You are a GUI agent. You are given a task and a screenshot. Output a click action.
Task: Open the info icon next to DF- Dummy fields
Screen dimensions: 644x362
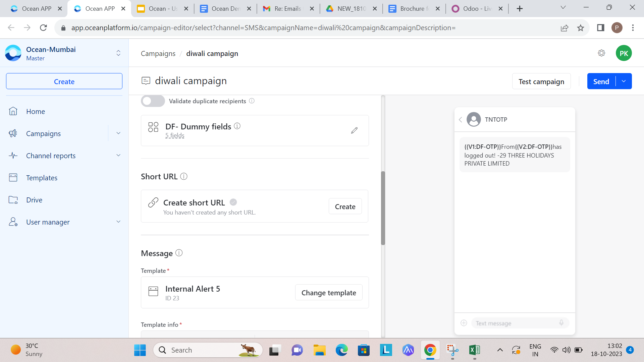[237, 126]
